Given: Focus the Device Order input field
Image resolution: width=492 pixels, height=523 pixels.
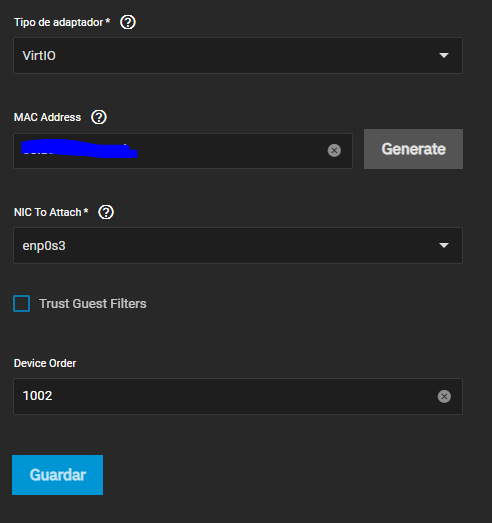Looking at the screenshot, I should pos(238,396).
